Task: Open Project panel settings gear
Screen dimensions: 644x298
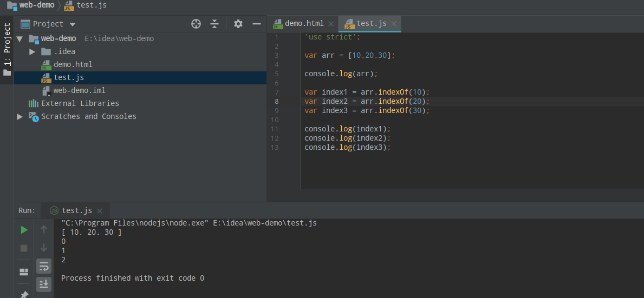Action: 238,24
